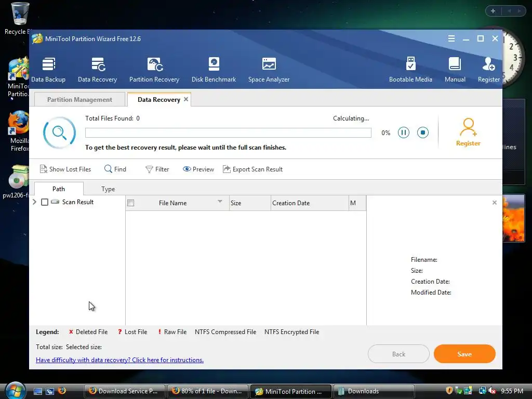The width and height of the screenshot is (532, 399).
Task: Close the Data Recovery tab
Action: [186, 99]
